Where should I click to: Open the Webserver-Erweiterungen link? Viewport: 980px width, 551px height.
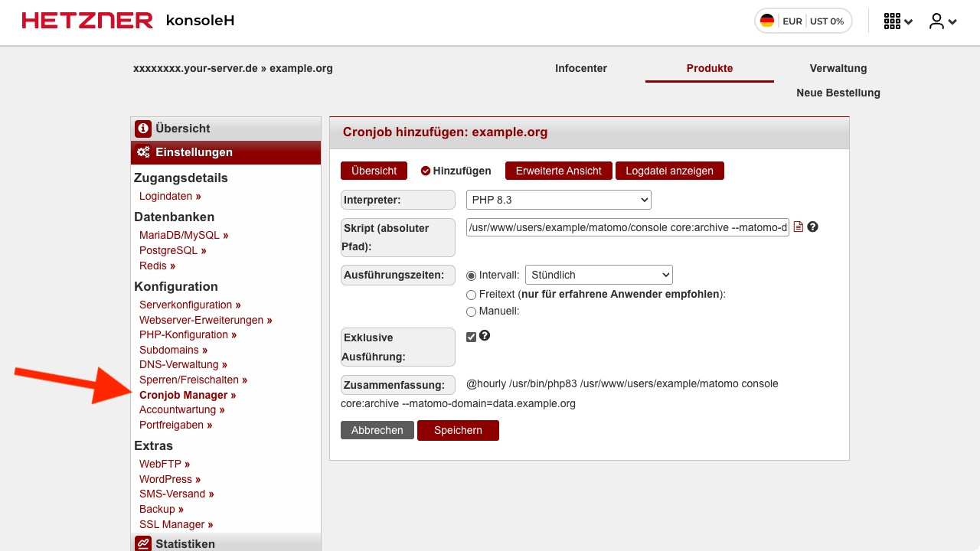206,320
